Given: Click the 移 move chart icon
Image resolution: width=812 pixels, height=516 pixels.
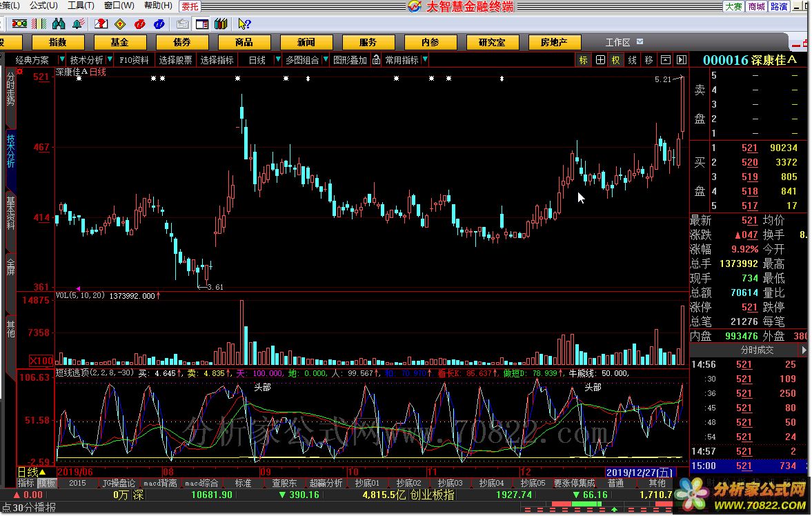Looking at the screenshot, I should coord(649,60).
